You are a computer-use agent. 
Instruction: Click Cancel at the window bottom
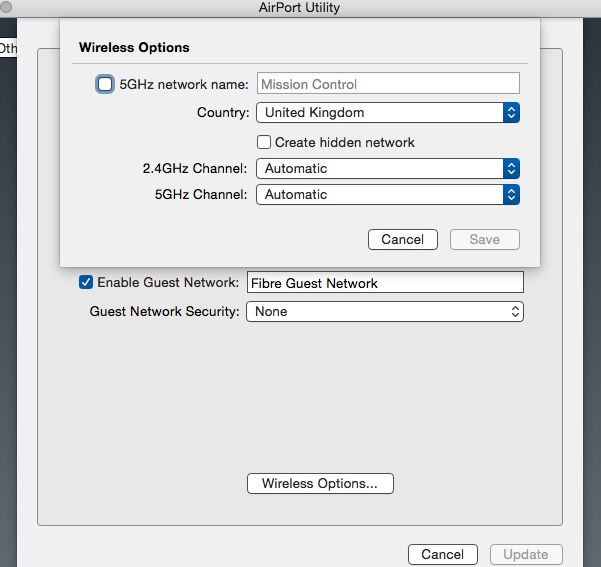click(443, 554)
